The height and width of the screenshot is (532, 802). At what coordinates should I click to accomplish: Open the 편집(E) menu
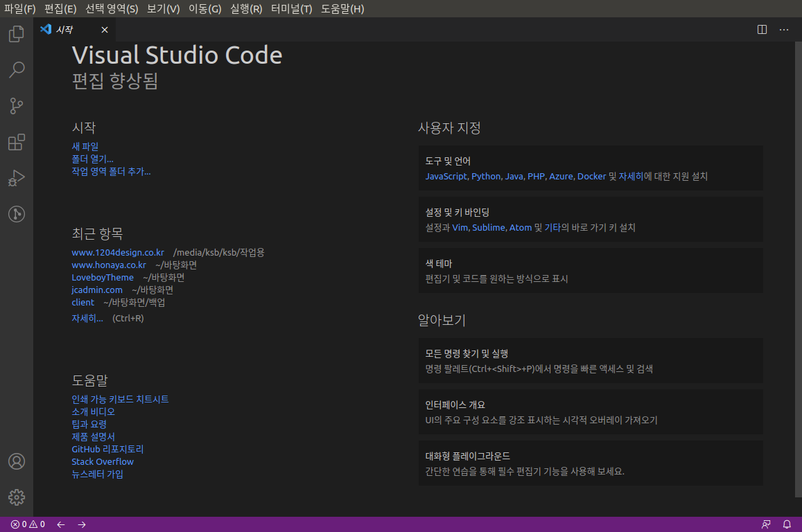click(x=60, y=9)
